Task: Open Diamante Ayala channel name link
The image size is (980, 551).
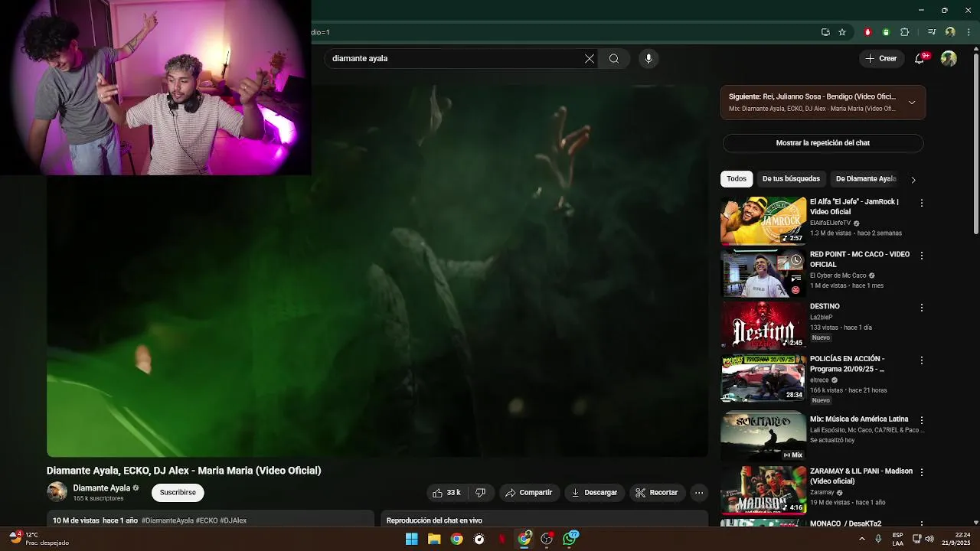Action: tap(101, 488)
